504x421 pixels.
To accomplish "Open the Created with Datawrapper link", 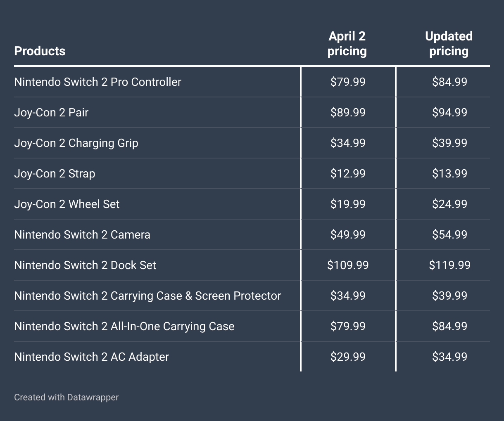I will [x=66, y=397].
